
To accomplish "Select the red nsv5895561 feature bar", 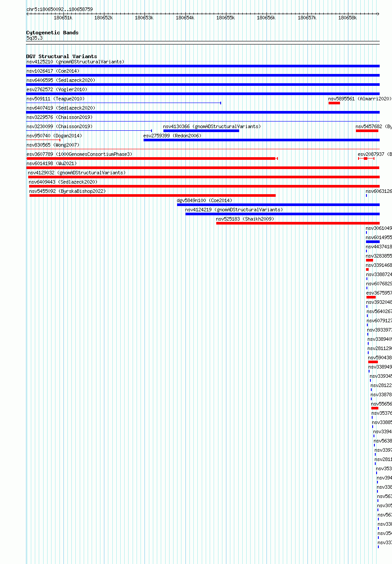I will (334, 103).
